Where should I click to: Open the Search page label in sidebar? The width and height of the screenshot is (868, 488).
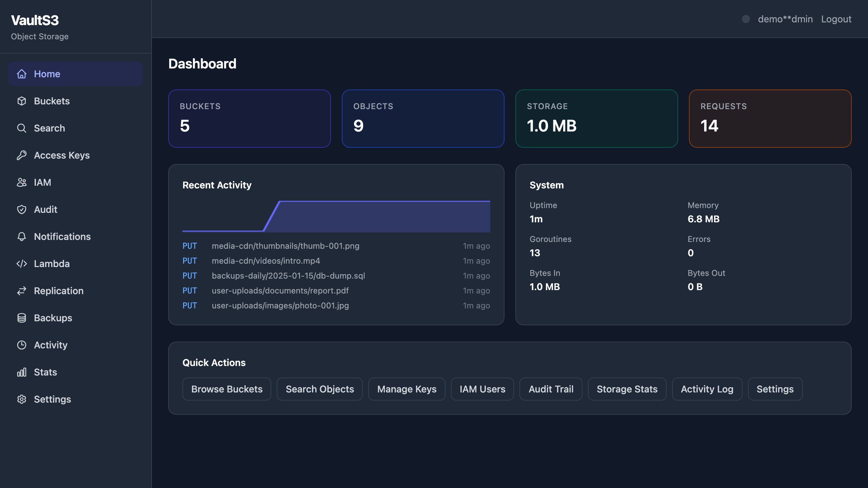50,128
